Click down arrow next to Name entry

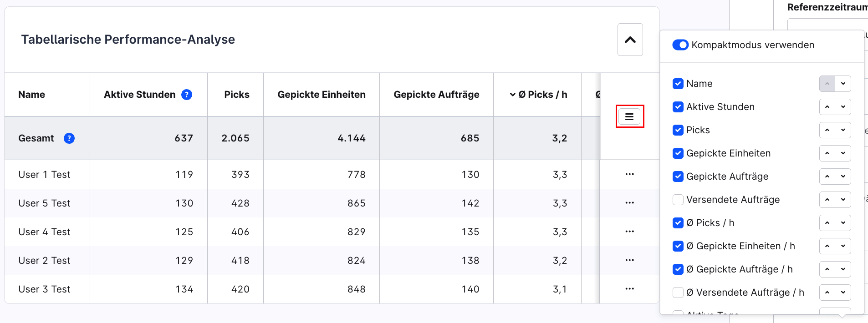843,84
